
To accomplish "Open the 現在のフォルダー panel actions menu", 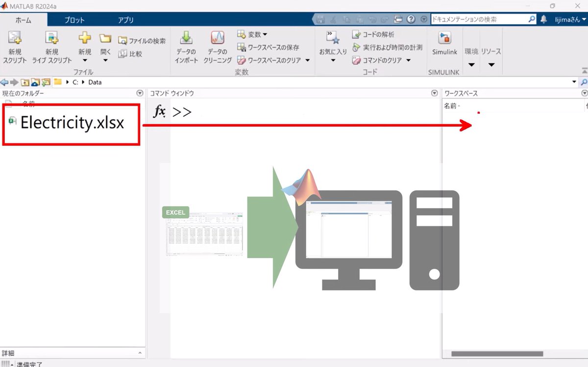I will click(140, 93).
